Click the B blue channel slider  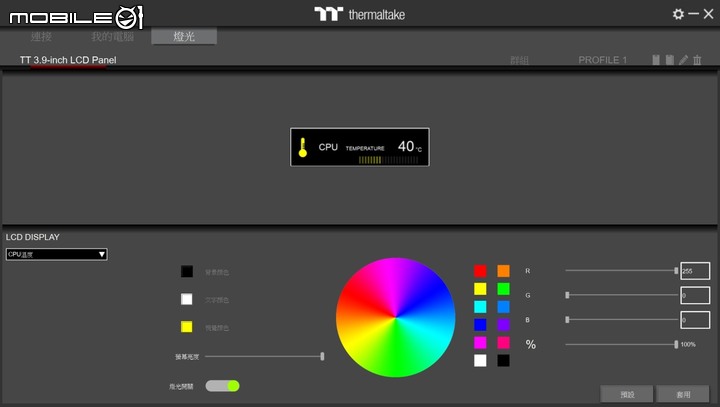(x=622, y=319)
